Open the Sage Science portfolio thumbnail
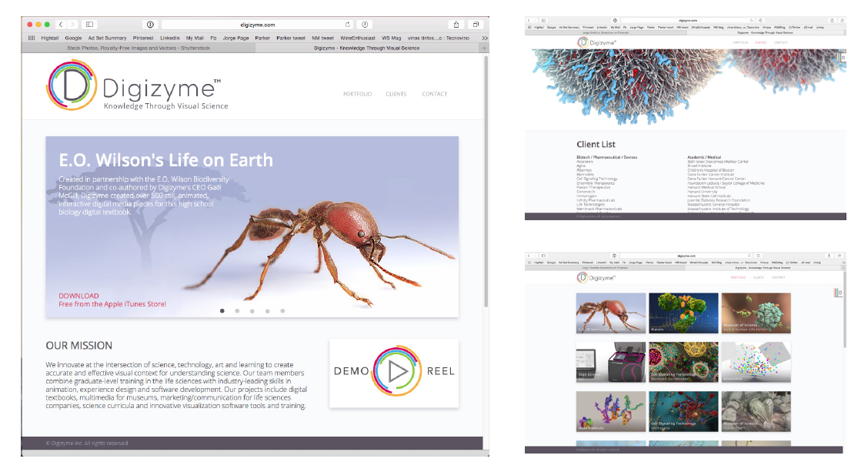Image resolution: width=868 pixels, height=472 pixels. [610, 363]
